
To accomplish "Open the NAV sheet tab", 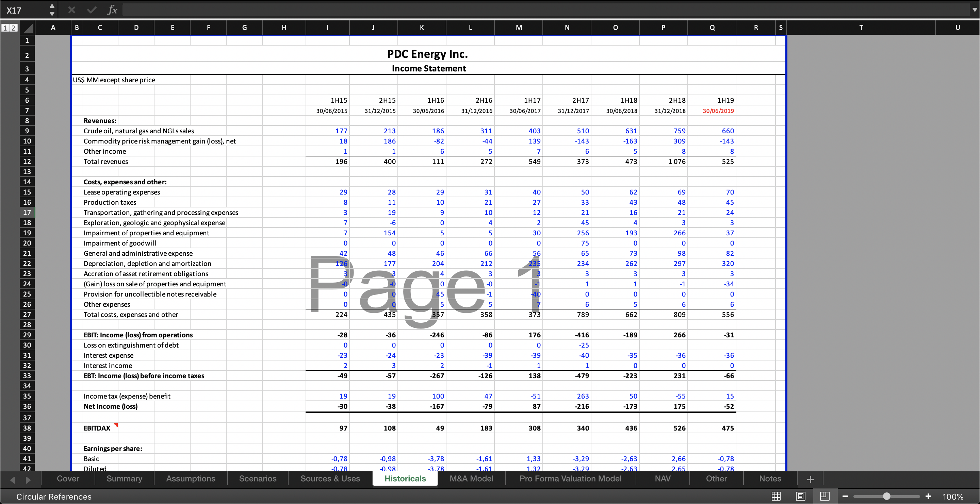I will pyautogui.click(x=663, y=478).
